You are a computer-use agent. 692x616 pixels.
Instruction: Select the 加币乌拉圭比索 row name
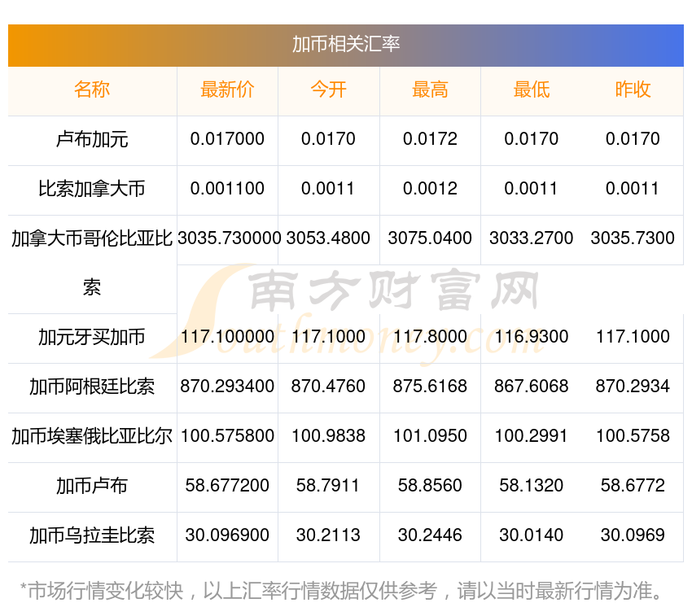coord(92,535)
